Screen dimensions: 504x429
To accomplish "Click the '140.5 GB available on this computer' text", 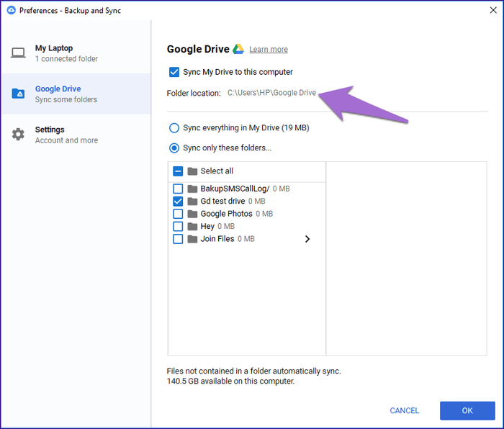I will point(231,381).
